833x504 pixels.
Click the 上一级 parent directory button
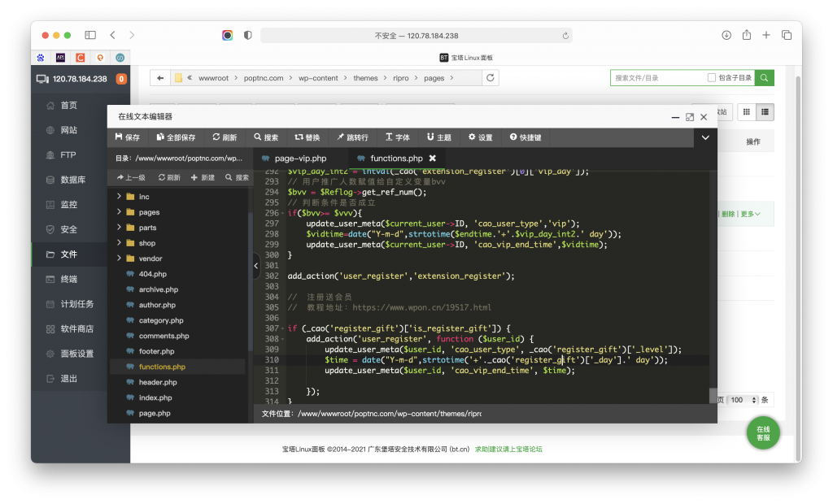click(131, 177)
